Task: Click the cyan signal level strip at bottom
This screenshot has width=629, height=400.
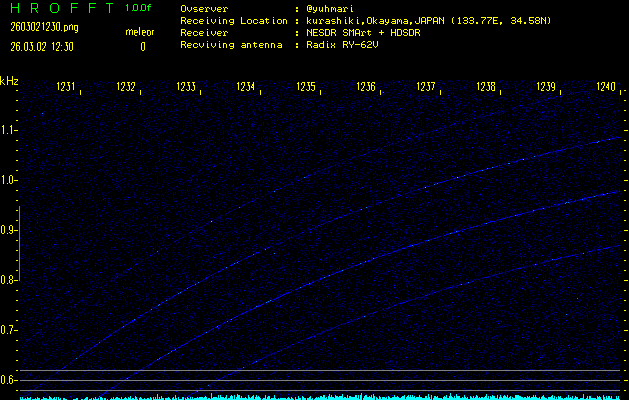Action: point(320,396)
